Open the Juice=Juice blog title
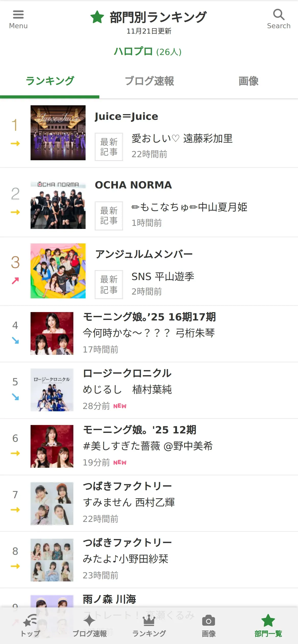Screen dimensions: 298x644 click(126, 116)
